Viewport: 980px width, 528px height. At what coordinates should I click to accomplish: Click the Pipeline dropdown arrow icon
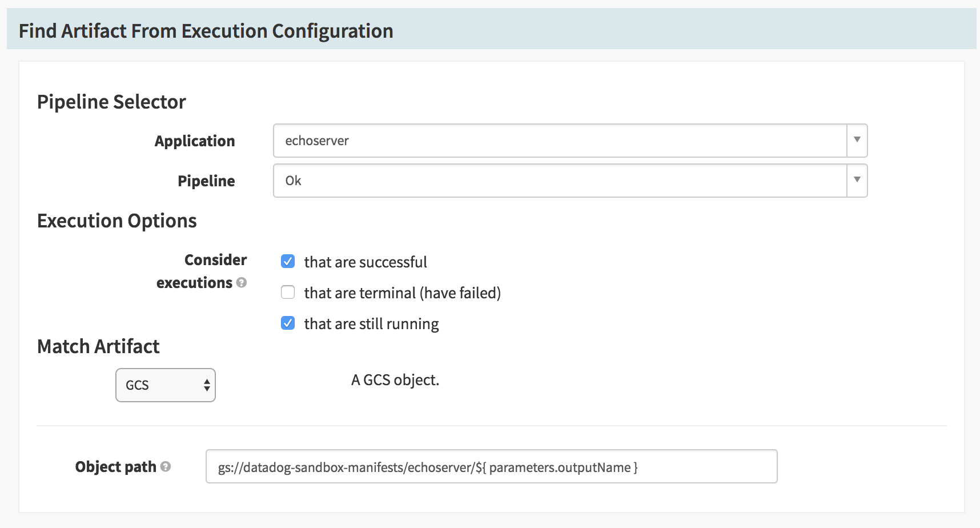856,181
